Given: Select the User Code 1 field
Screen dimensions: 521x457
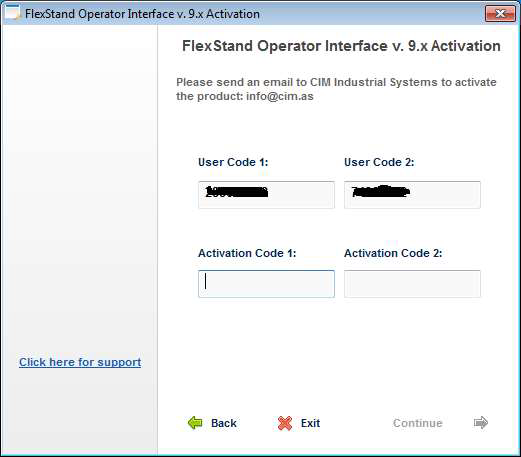Looking at the screenshot, I should pyautogui.click(x=266, y=195).
